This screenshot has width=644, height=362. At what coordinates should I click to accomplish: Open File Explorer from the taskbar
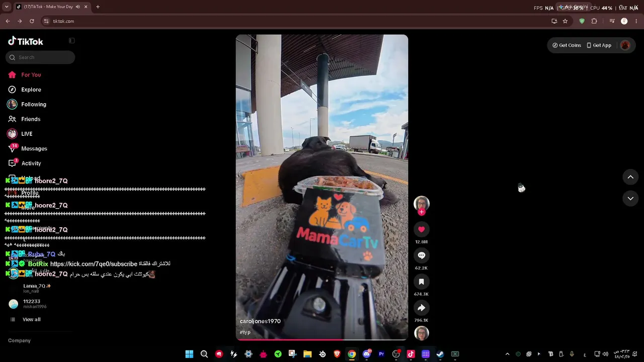coord(307,354)
